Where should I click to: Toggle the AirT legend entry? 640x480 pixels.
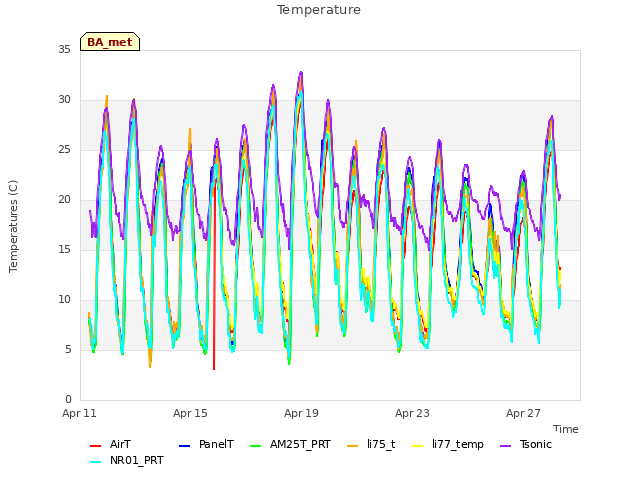[111, 444]
